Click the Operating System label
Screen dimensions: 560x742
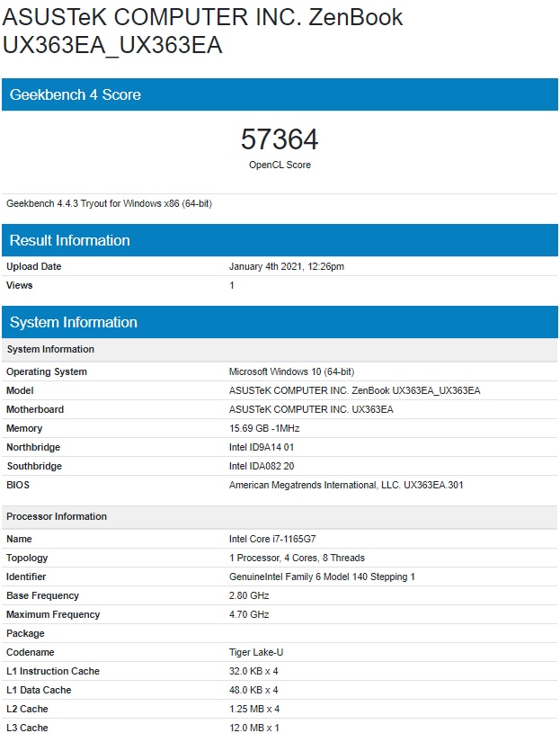pos(47,371)
